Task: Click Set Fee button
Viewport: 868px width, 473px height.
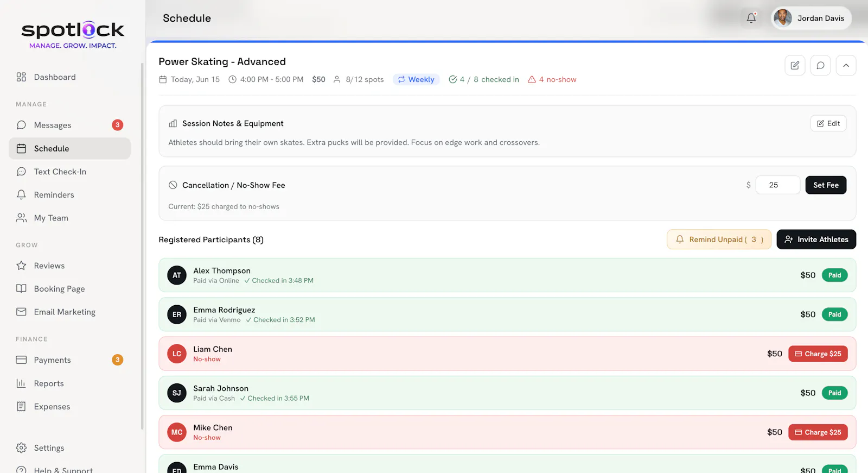Action: coord(826,185)
